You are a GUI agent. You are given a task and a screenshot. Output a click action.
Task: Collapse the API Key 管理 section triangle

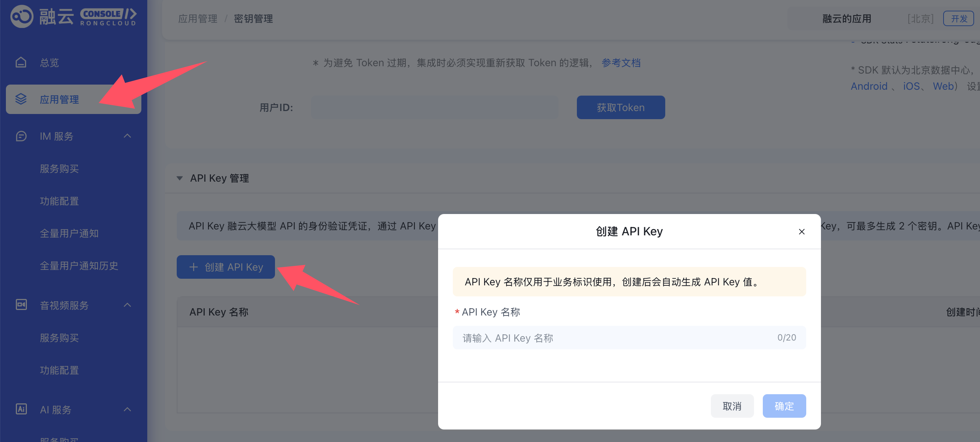pyautogui.click(x=180, y=178)
